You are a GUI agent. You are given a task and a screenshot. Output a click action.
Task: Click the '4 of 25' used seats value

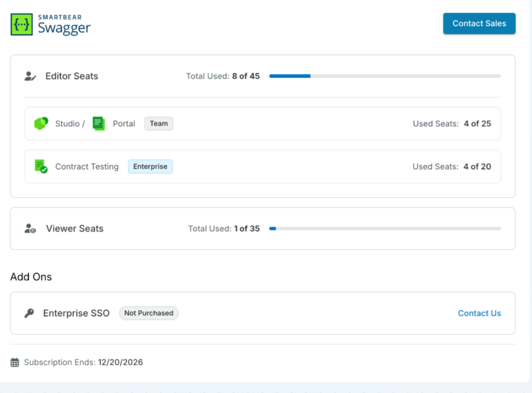tap(477, 124)
